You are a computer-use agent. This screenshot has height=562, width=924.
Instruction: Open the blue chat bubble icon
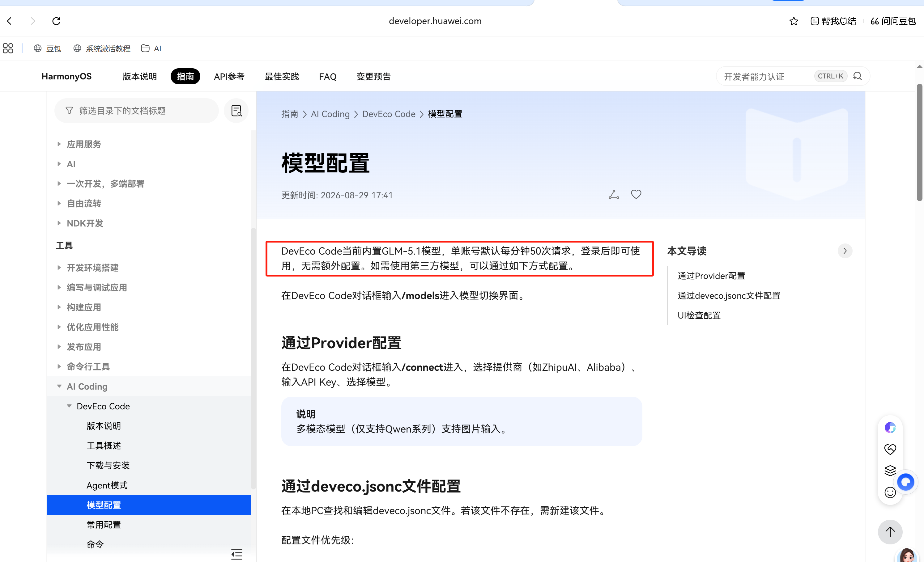(x=906, y=482)
